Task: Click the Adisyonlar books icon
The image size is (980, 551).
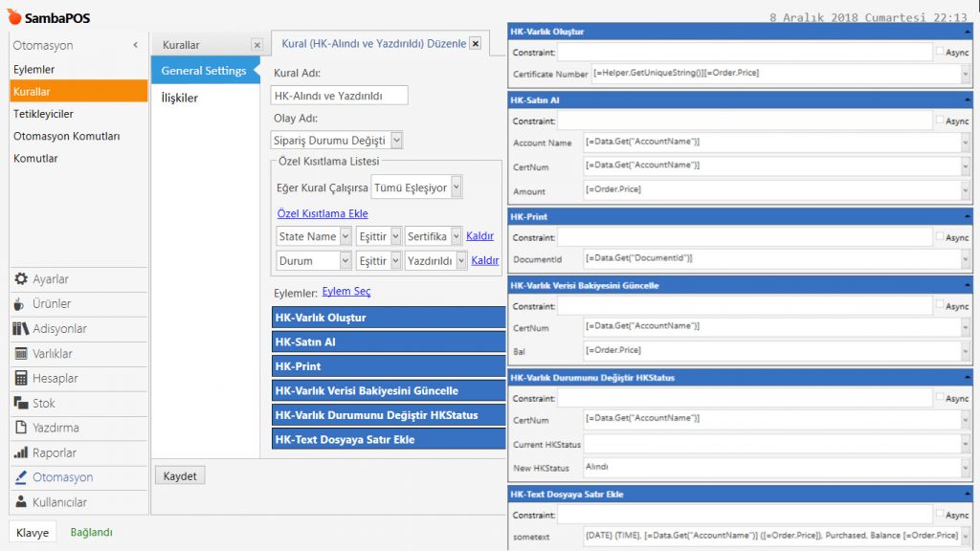Action: [x=20, y=329]
